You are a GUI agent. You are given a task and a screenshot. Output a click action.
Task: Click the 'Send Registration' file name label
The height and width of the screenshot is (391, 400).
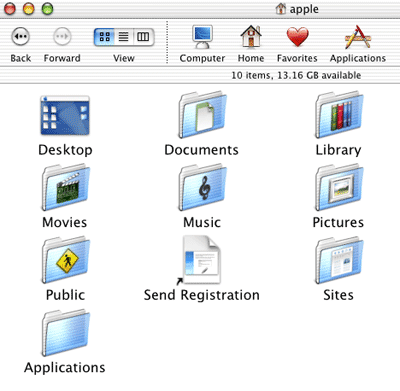tap(202, 295)
